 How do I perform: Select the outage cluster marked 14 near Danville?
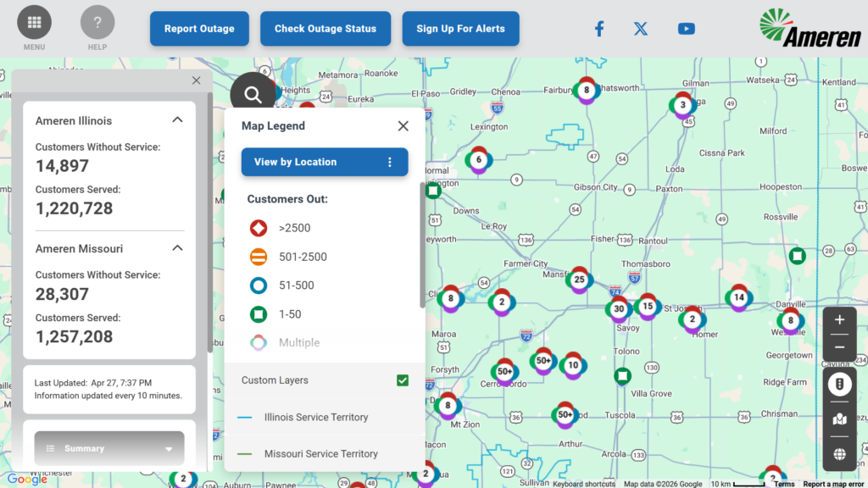(738, 297)
